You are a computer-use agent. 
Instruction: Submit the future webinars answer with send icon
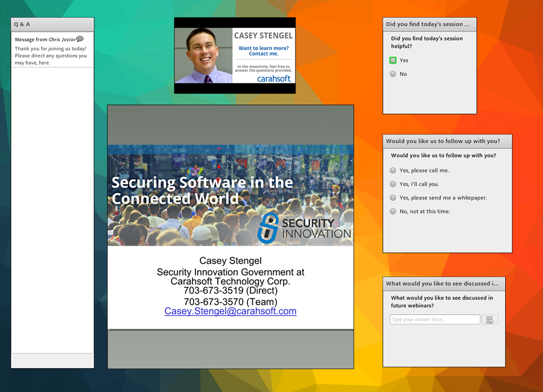click(x=490, y=320)
